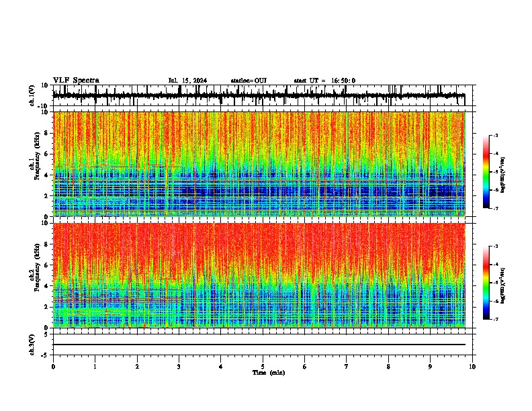Click the ch.1 waveform trace panel
Viewport: 532px width, 411px height.
[264, 95]
